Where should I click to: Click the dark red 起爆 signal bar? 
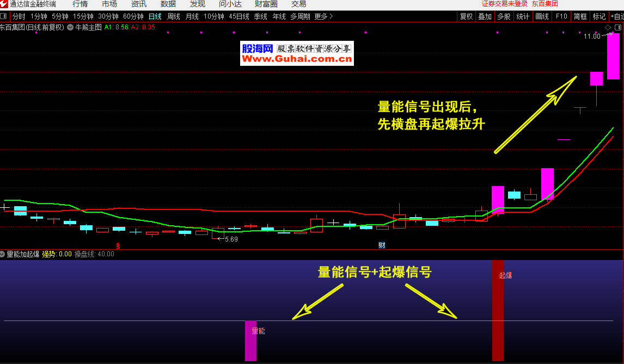tap(498, 316)
